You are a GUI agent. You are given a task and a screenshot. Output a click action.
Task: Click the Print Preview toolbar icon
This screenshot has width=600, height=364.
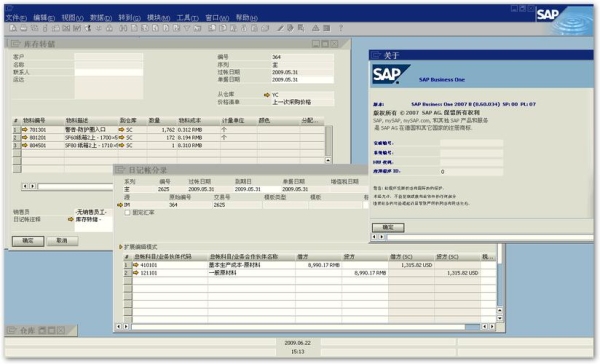point(13,28)
